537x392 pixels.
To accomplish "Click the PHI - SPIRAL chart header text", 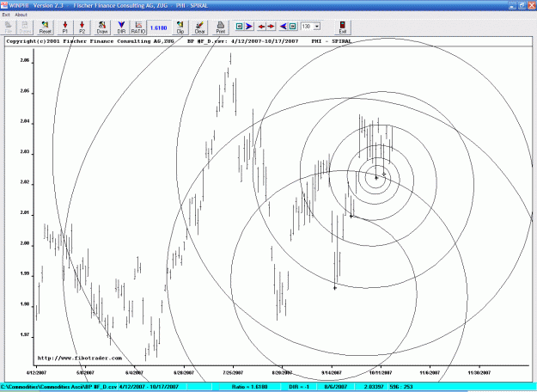I will tap(332, 41).
